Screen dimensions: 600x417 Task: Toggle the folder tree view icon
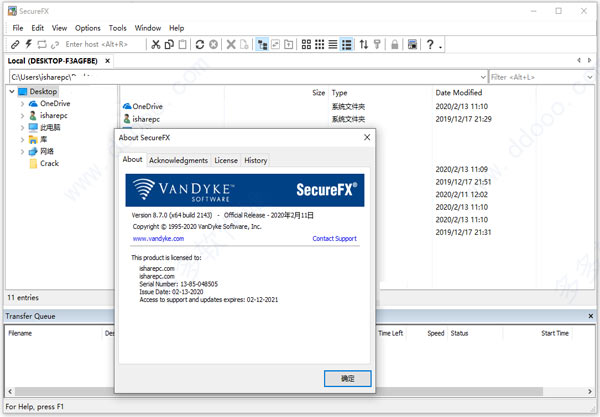point(262,44)
